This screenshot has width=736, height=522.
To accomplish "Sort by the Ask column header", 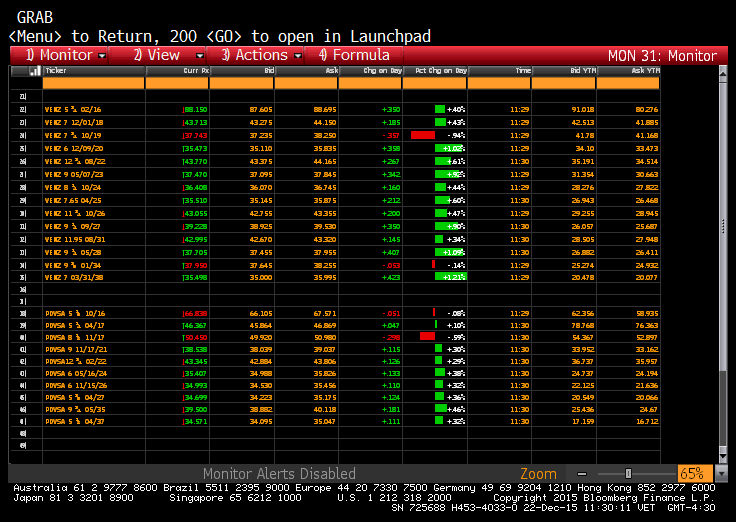I will pos(306,71).
